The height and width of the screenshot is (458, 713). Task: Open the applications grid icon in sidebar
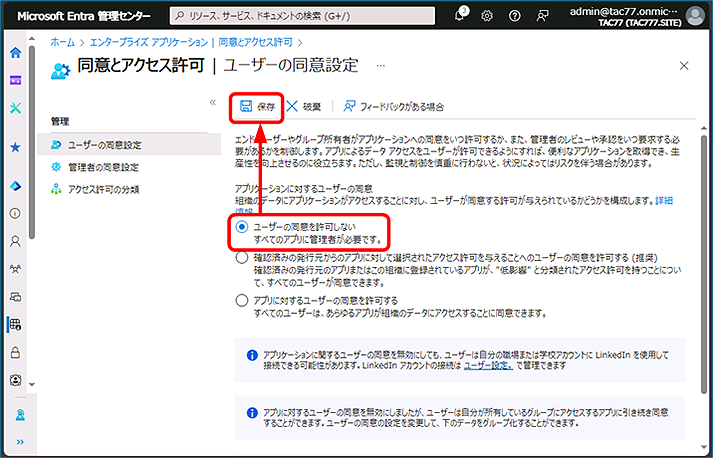click(x=15, y=324)
